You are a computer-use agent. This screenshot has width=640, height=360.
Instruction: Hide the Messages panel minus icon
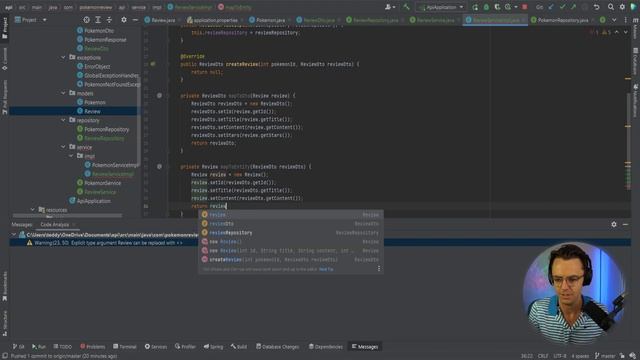625,224
